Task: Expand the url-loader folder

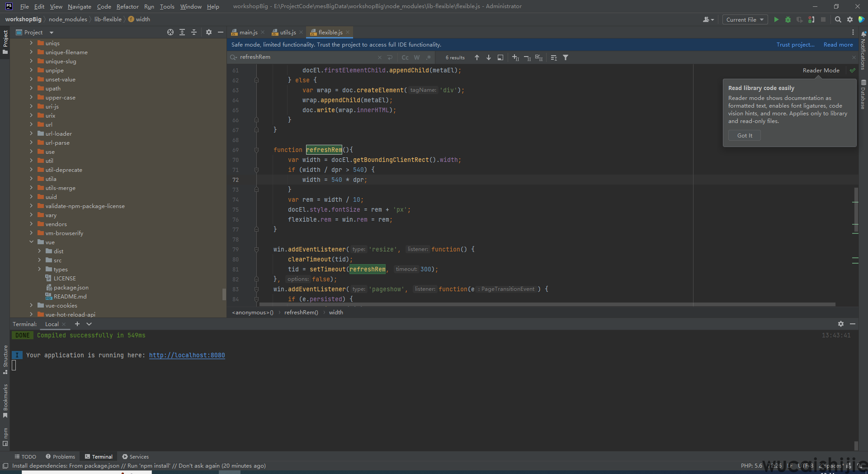Action: click(x=31, y=133)
